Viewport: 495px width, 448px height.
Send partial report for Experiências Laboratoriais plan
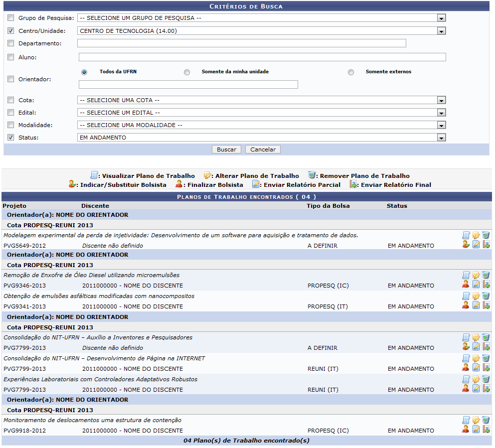476,388
